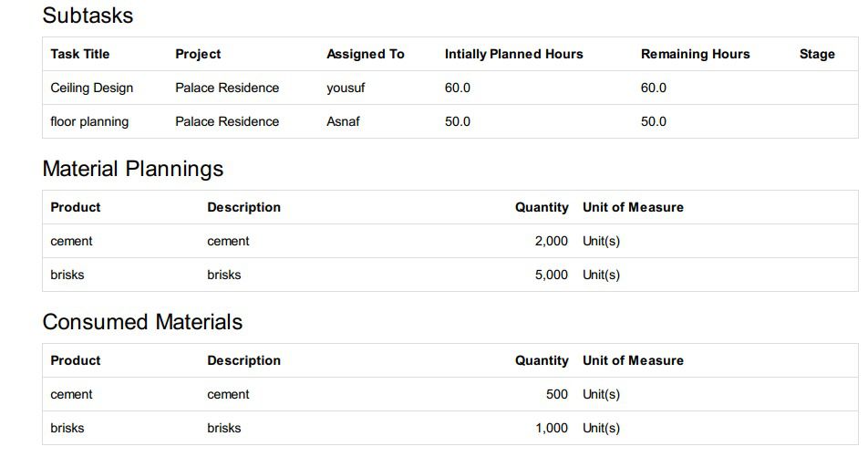Screen dimensions: 868x457
Task: Click the Material Plannings section heading
Action: (133, 169)
